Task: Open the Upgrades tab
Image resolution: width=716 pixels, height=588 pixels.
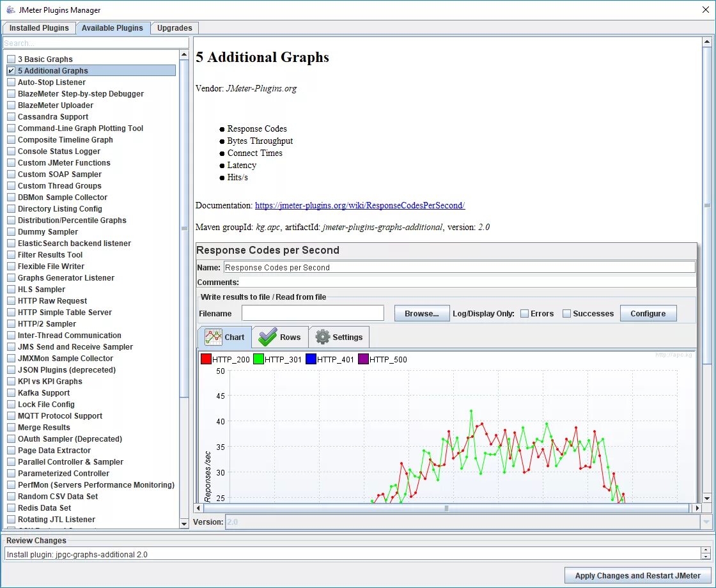Action: [x=175, y=28]
